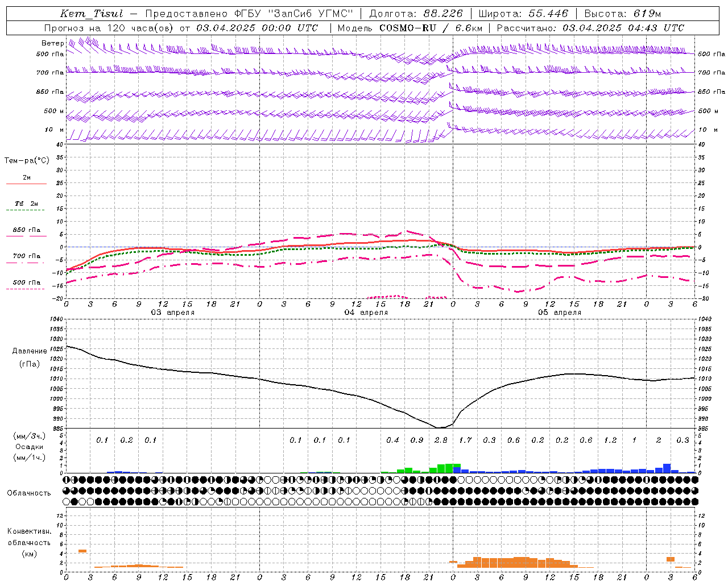Screen dimensions: 728x582
Task: Click the 0.9 precipitation total value
Action: coord(417,440)
